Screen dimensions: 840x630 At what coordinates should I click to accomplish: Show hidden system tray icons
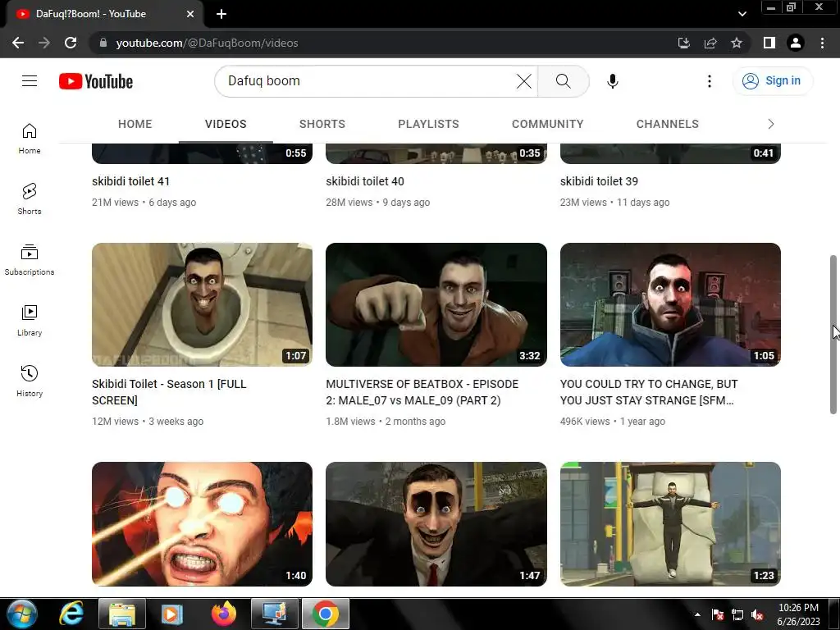pyautogui.click(x=697, y=614)
